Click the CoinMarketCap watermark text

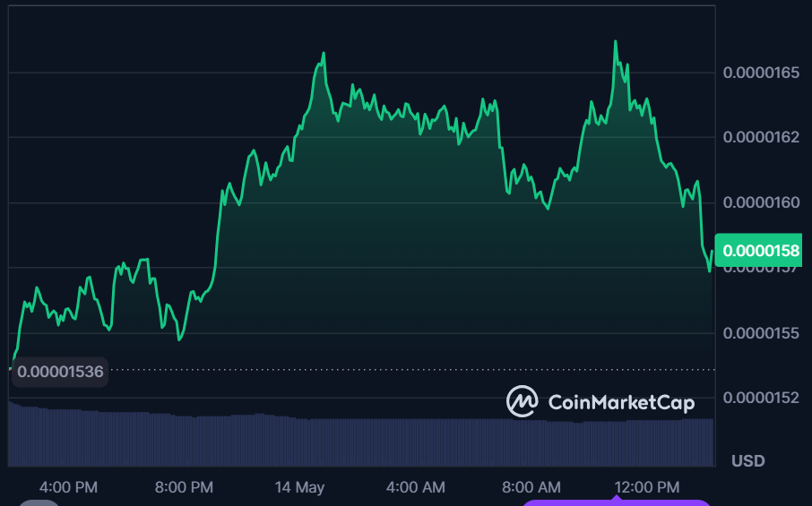coord(621,402)
